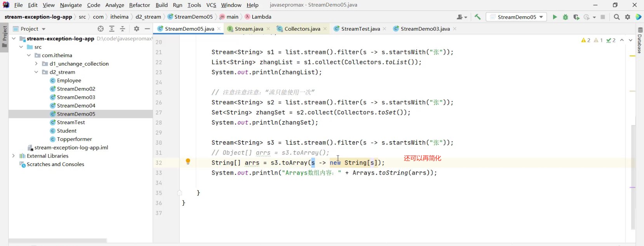Click stream-exception-log-app breadcrumb
The width and height of the screenshot is (644, 246).
[38, 17]
